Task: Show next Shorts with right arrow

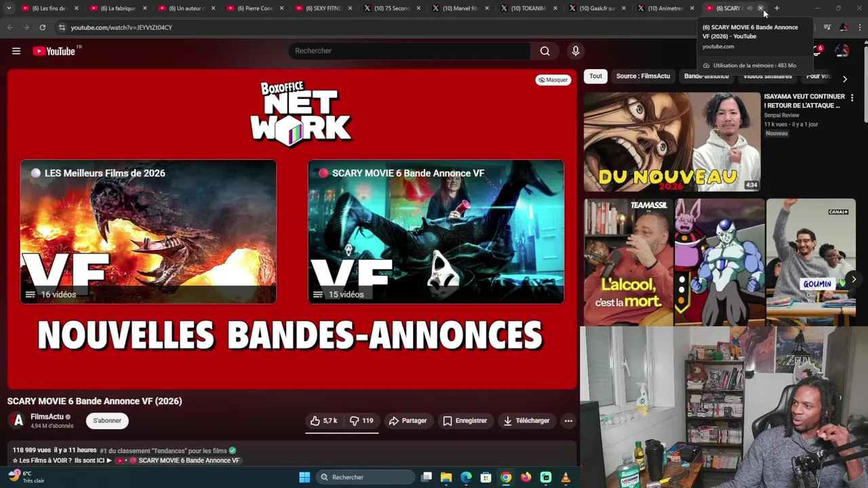Action: click(x=854, y=279)
